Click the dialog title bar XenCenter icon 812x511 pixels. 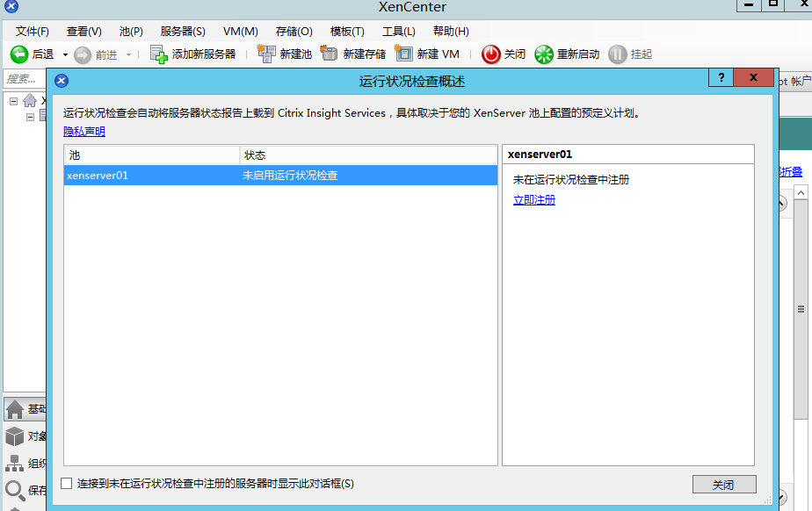[x=62, y=81]
